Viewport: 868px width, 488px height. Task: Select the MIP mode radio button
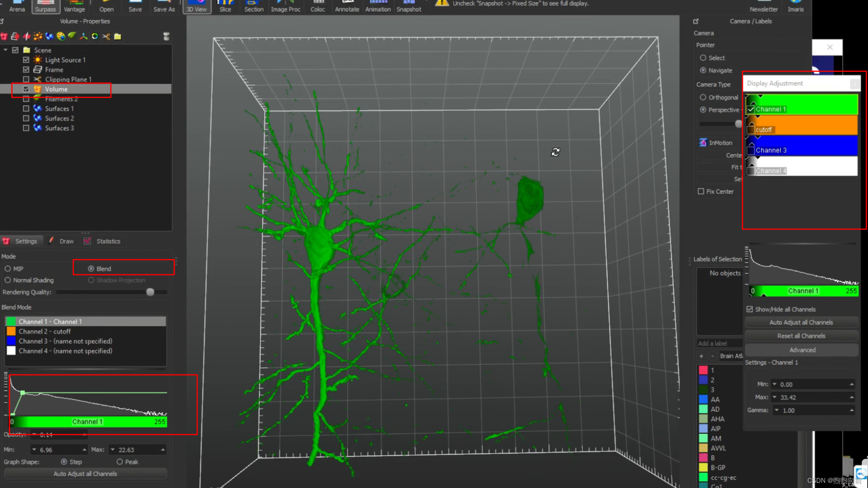[8, 269]
